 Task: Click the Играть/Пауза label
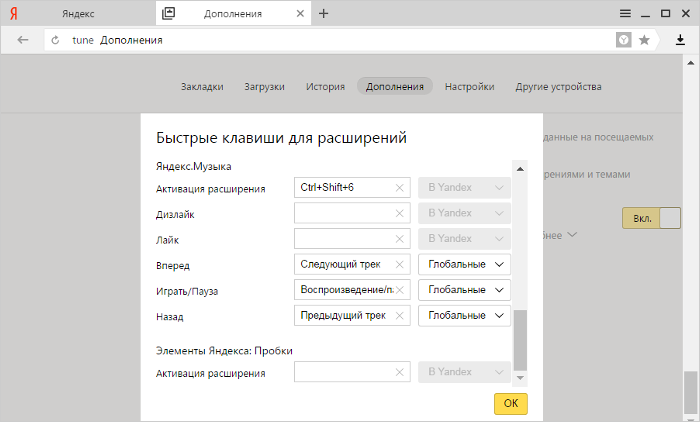pos(187,292)
